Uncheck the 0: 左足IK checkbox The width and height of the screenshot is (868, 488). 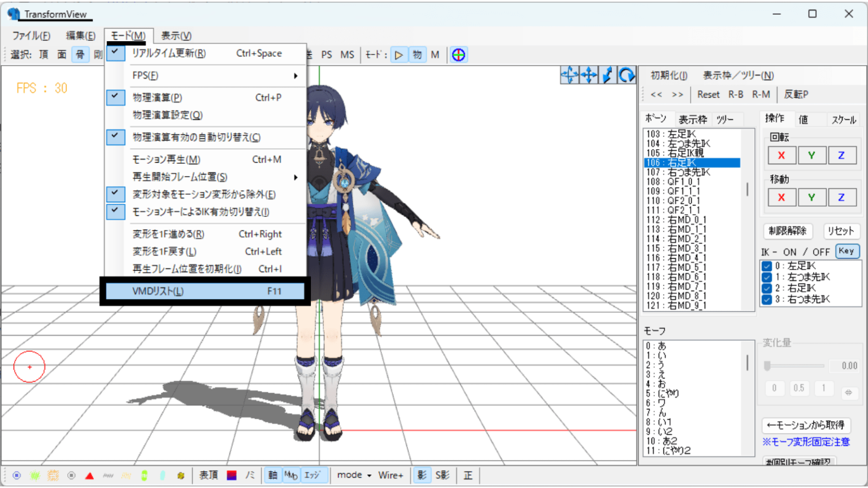[x=766, y=266]
